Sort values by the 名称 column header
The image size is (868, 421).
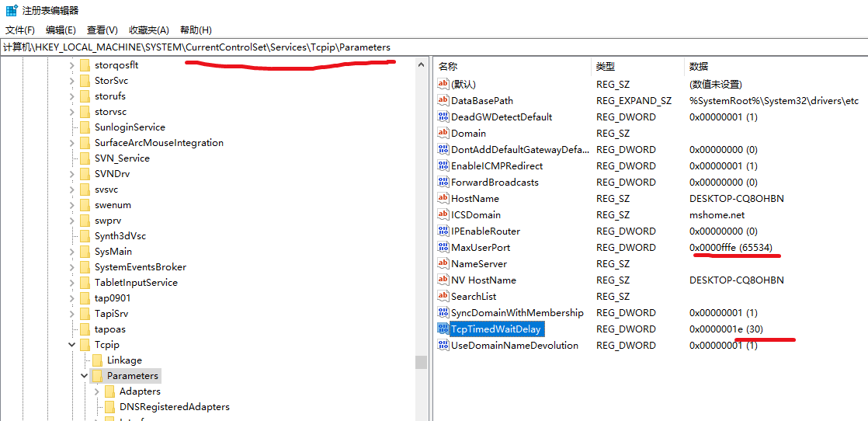click(512, 67)
